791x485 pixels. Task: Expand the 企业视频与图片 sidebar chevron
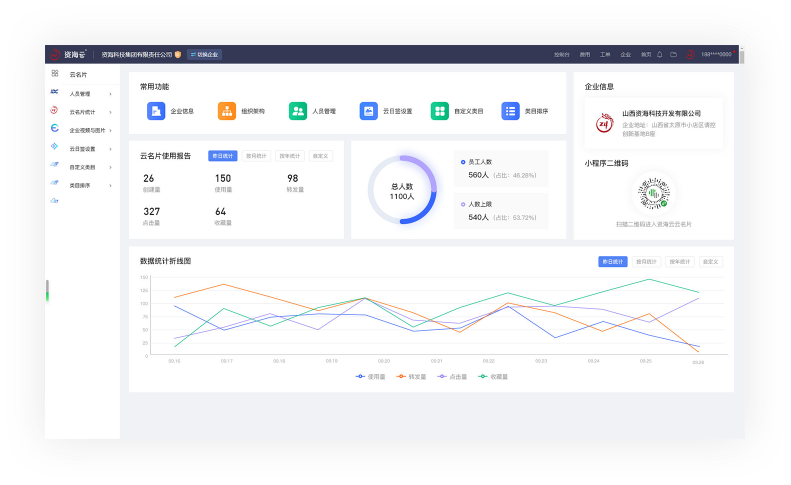point(110,130)
